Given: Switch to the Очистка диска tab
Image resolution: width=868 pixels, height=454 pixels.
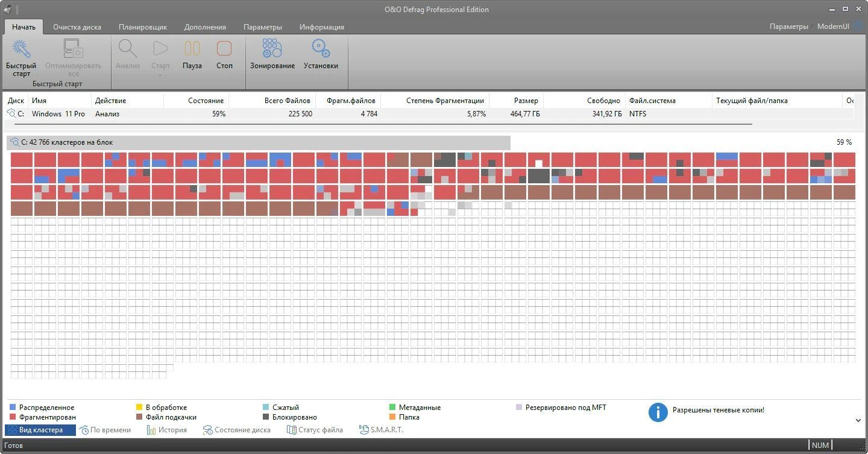Looking at the screenshot, I should pyautogui.click(x=77, y=27).
